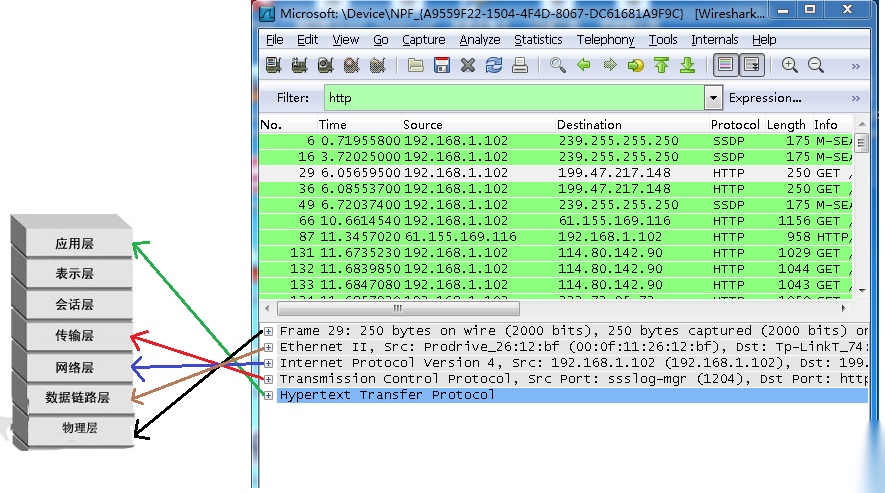
Task: Find a packet with magnifier icon
Action: (x=558, y=66)
